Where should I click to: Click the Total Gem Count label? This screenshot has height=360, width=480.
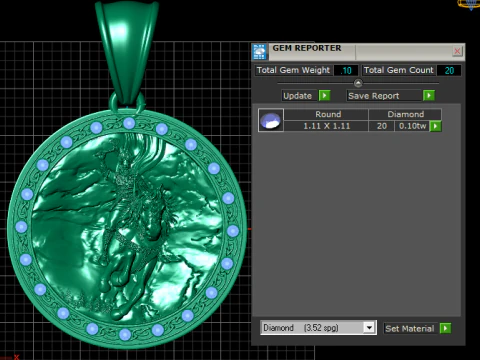[x=399, y=70]
